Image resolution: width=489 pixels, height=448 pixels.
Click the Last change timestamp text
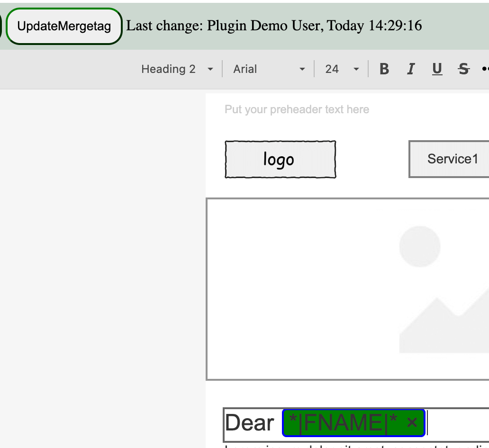[x=274, y=26]
